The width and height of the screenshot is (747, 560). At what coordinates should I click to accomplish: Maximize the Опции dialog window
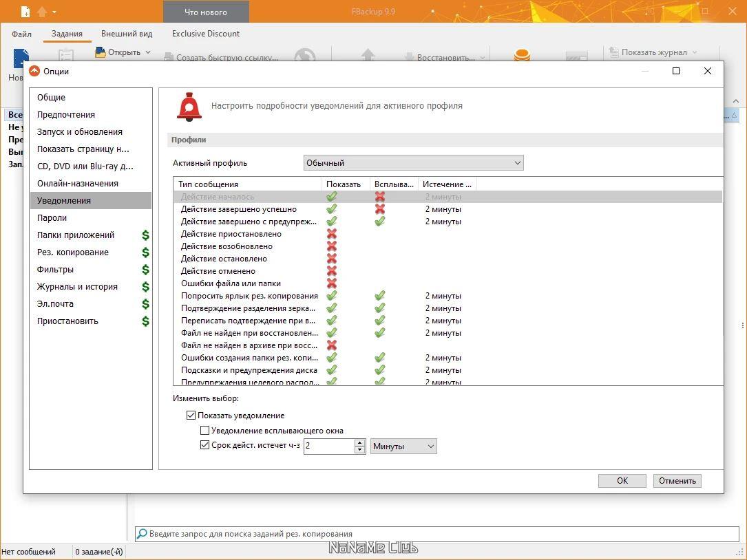tap(675, 71)
